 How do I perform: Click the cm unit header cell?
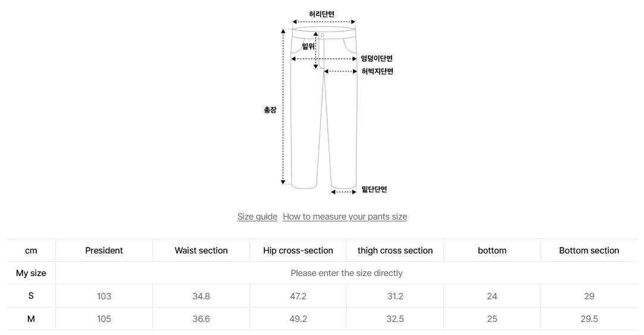[31, 251]
